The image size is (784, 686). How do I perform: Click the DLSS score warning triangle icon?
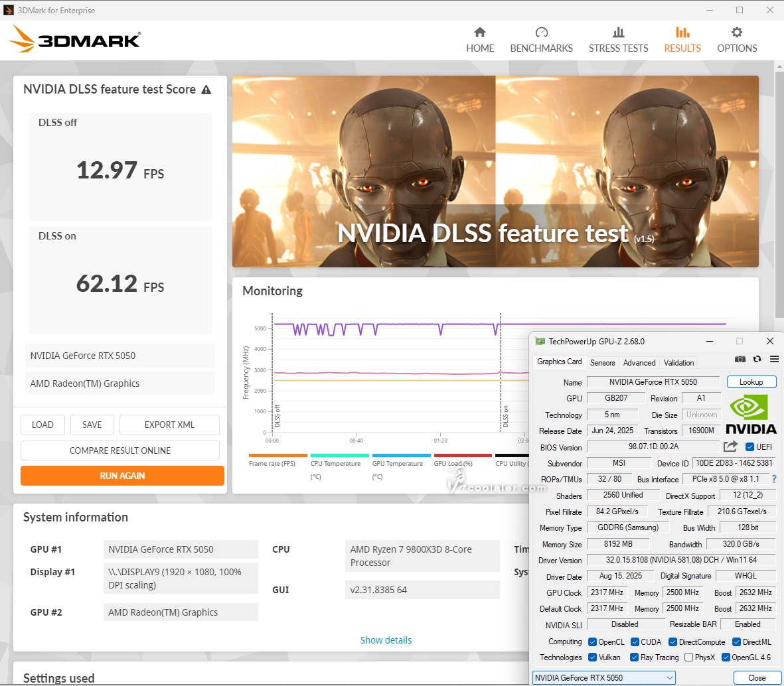[206, 90]
